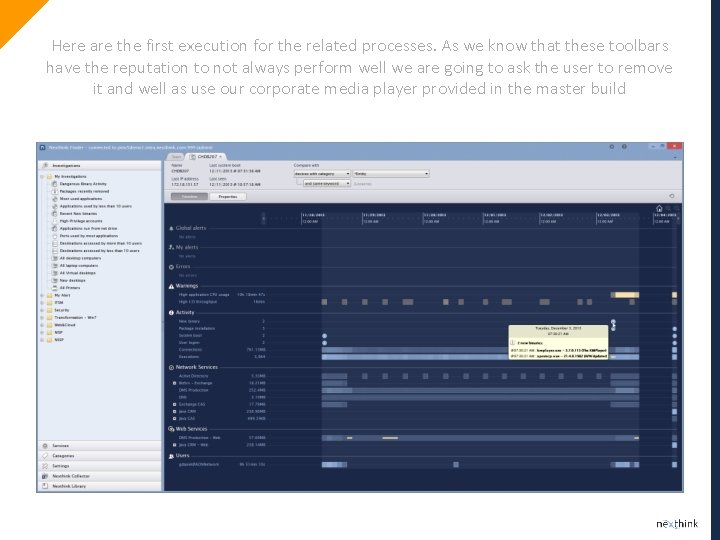Expand the My Alert folder

[42, 295]
